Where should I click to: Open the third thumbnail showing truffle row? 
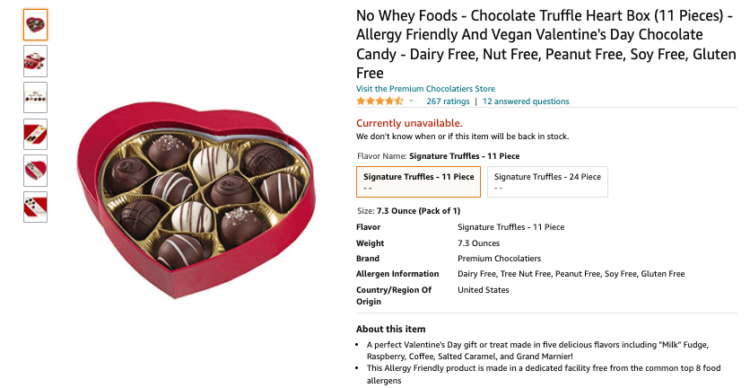click(35, 98)
